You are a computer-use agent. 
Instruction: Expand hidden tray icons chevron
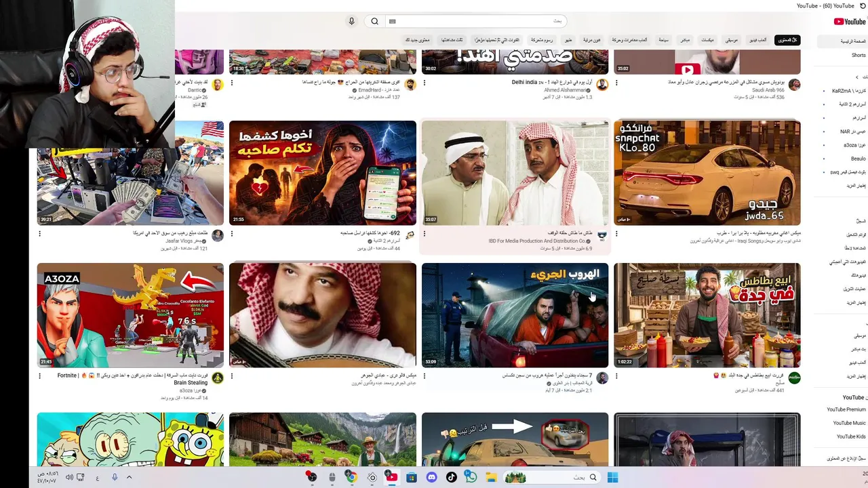point(129,477)
